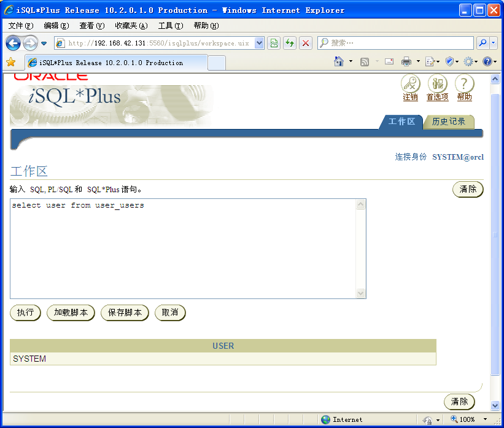Click the iSQL*Plus 帮助 question mark icon
Screen dimensions: 504x428
[x=465, y=84]
